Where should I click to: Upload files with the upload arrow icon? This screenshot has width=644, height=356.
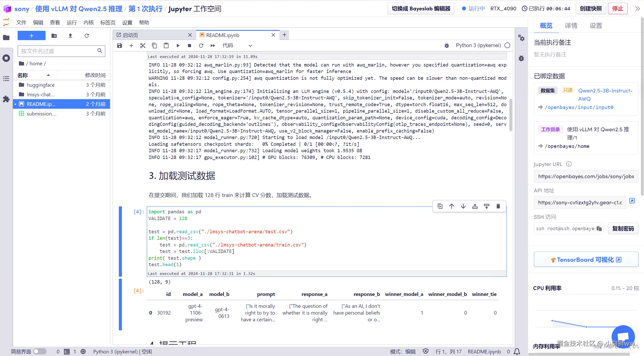click(70, 36)
